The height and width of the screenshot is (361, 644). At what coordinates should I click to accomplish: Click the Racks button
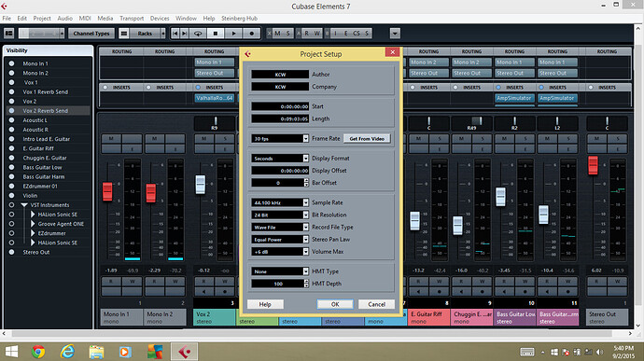point(145,34)
